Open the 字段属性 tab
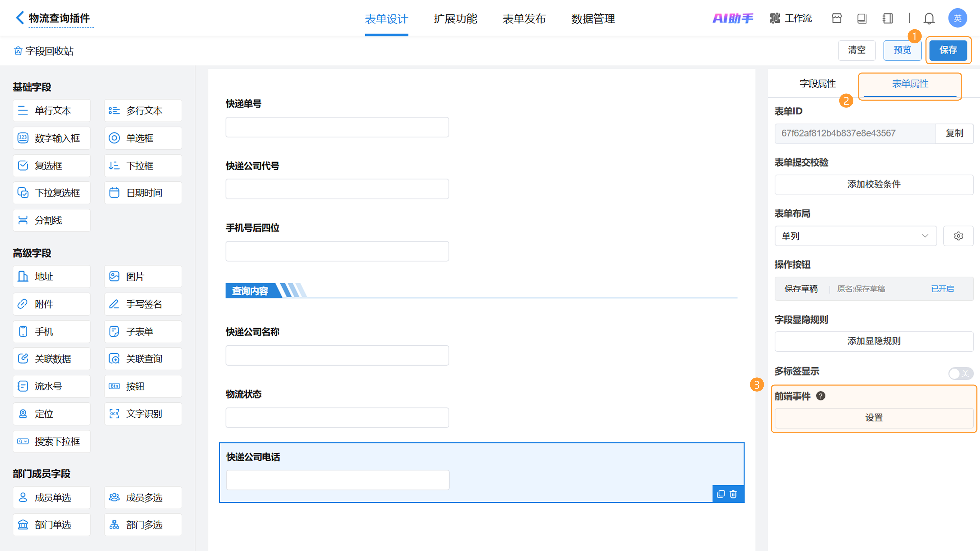Screen dimensions: 980x551 pos(817,84)
